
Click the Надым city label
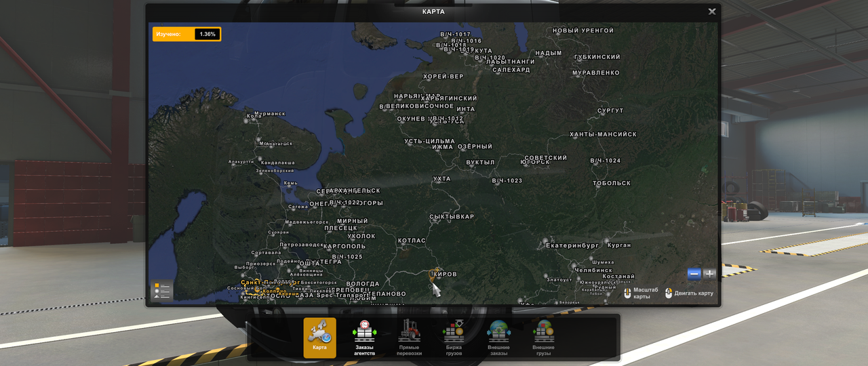tap(549, 53)
